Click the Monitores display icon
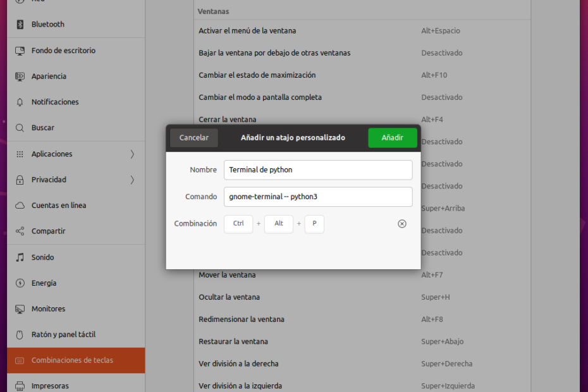588x392 pixels. [x=20, y=309]
